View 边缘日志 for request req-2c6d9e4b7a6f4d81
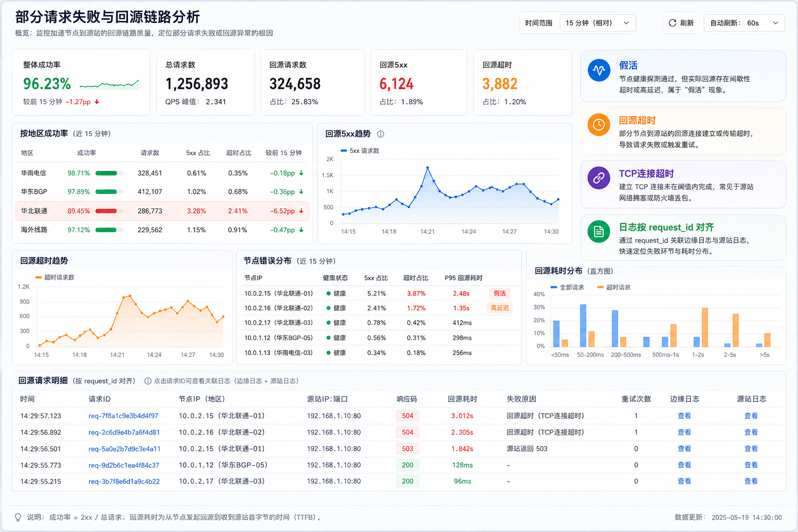Screen dimensions: 798x532 tap(684, 432)
